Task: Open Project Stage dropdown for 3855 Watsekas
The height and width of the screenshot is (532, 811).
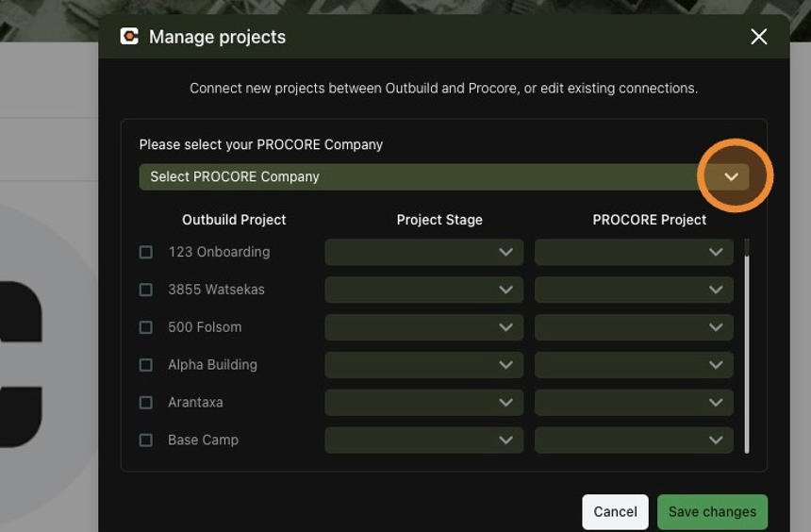Action: (x=424, y=290)
